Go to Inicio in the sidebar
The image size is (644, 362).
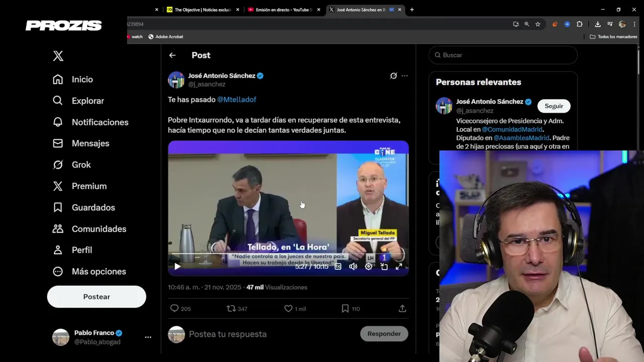click(x=73, y=79)
